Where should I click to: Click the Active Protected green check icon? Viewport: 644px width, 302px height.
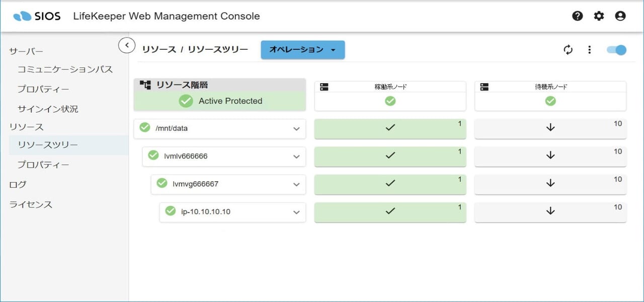click(x=186, y=101)
